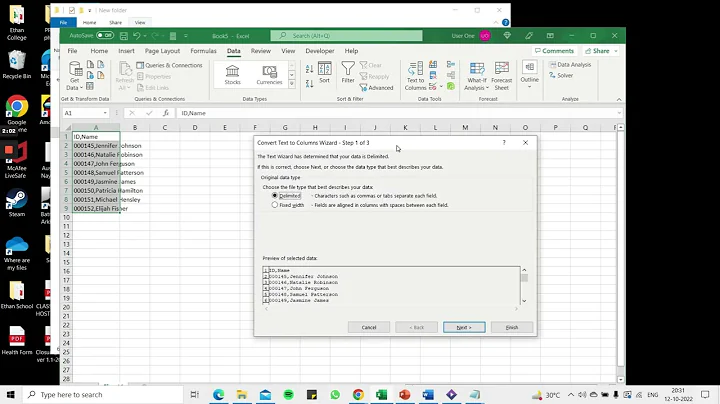720x404 pixels.
Task: Expand the Data Types gallery
Action: tap(292, 84)
